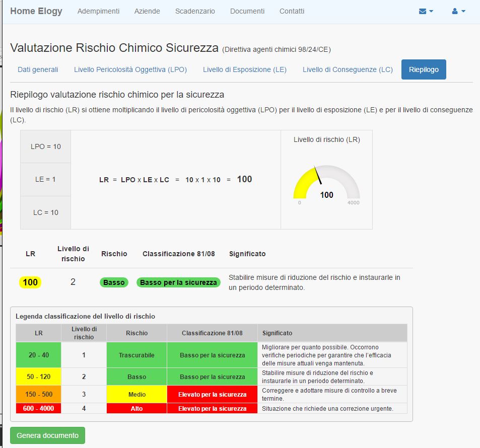The width and height of the screenshot is (480, 448).
Task: Open the Livello di Esposizione (LE) tab
Action: (x=245, y=69)
